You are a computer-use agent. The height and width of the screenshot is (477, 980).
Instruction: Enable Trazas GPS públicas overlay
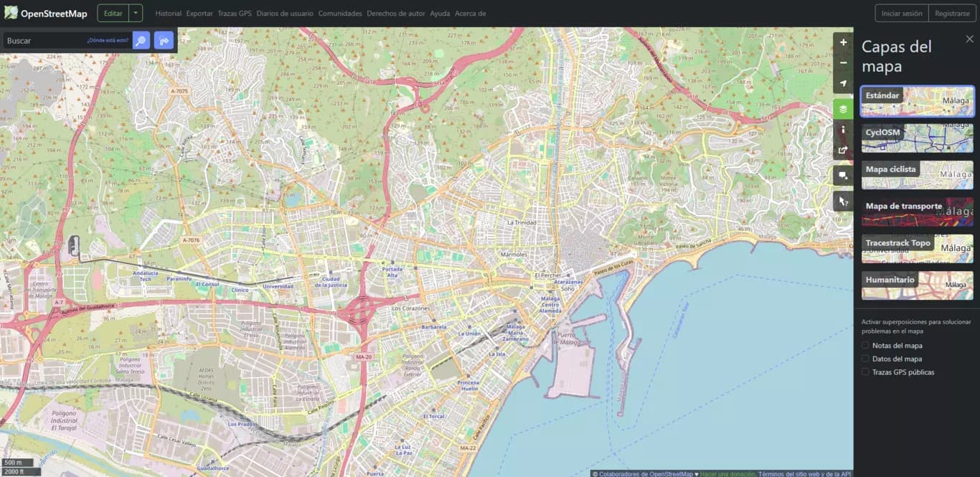865,372
